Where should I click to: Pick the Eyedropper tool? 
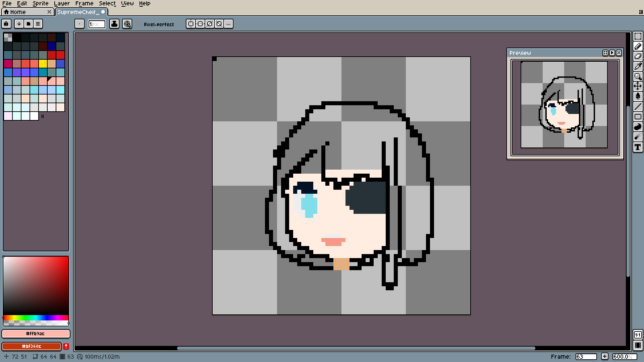pyautogui.click(x=638, y=66)
